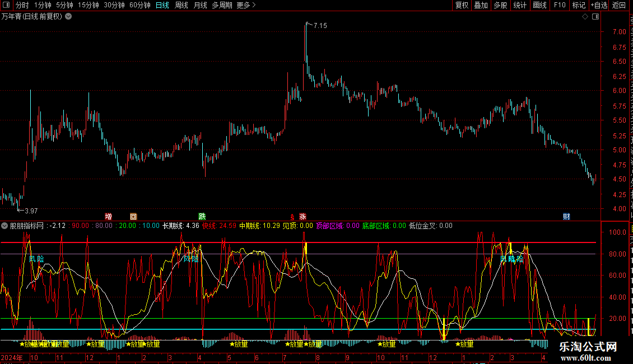Click the 回 event marker icon
This screenshot has width=633, height=364.
tap(133, 217)
